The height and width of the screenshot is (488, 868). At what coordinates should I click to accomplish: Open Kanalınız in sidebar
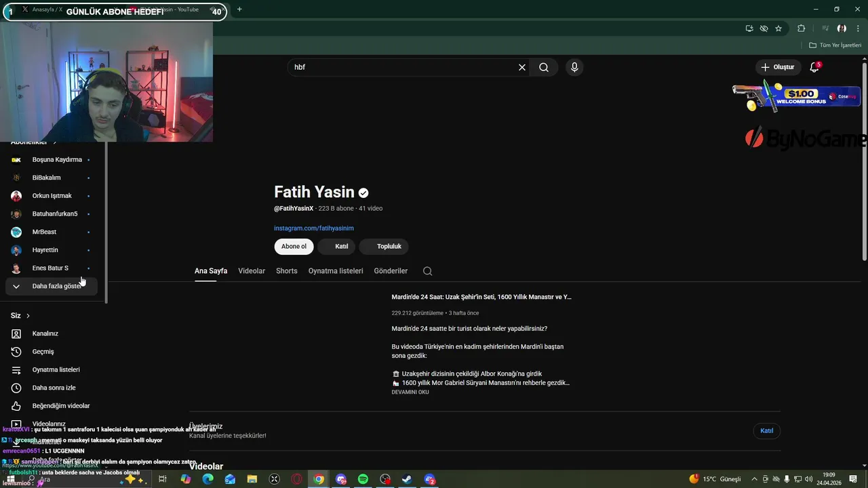(x=53, y=333)
